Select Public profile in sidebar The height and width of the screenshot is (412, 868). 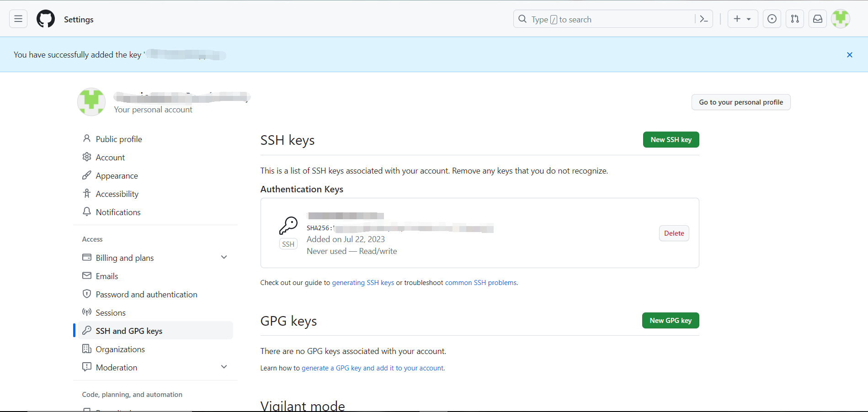pyautogui.click(x=119, y=139)
